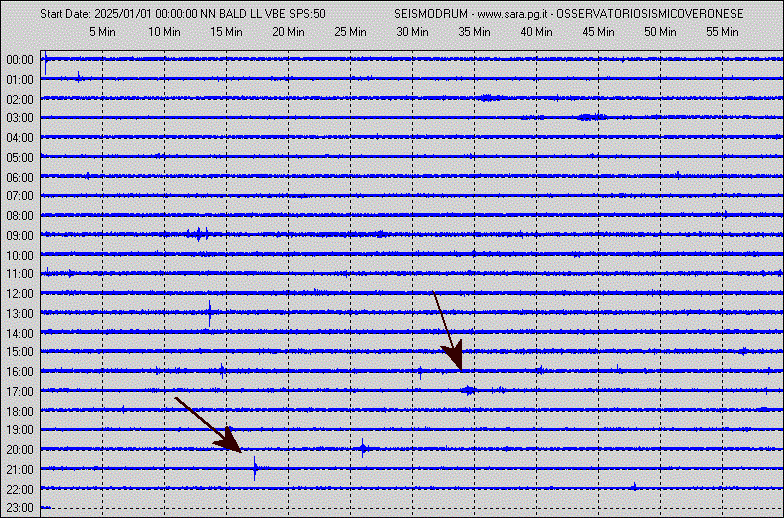Click the 14:00 hour row label
The width and height of the screenshot is (784, 518).
pyautogui.click(x=20, y=333)
